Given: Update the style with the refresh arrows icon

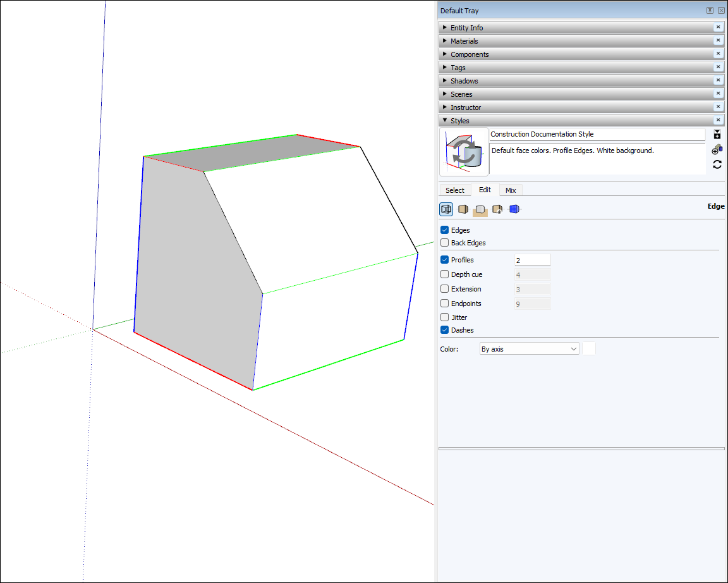Looking at the screenshot, I should tap(717, 164).
